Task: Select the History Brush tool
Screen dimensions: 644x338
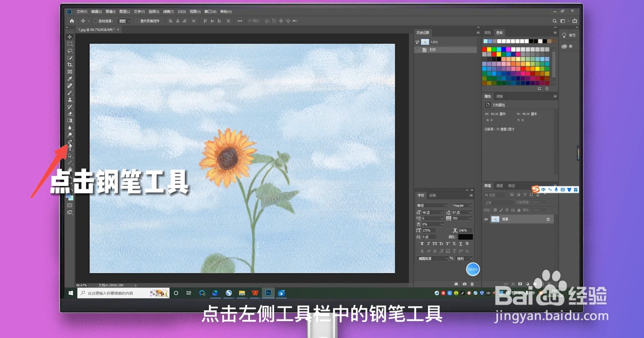Action: point(70,107)
